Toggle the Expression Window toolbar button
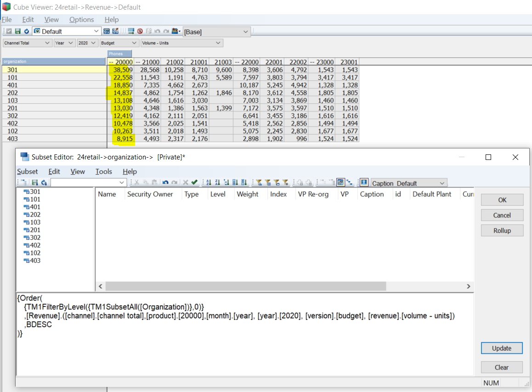 [x=340, y=182]
